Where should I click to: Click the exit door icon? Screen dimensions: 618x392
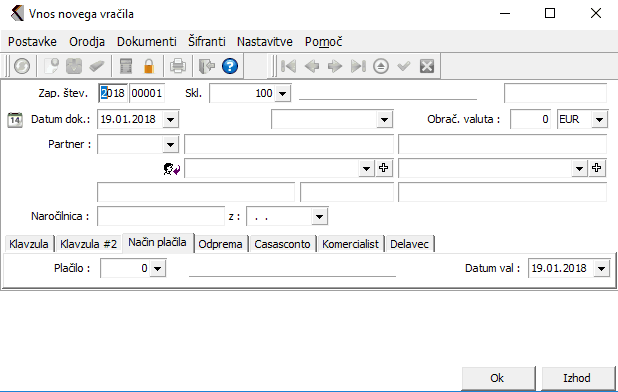207,66
